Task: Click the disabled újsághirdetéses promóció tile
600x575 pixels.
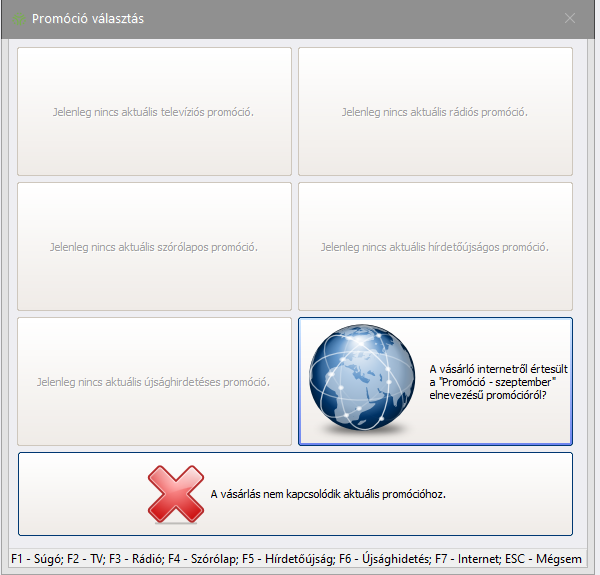Action: [x=154, y=381]
